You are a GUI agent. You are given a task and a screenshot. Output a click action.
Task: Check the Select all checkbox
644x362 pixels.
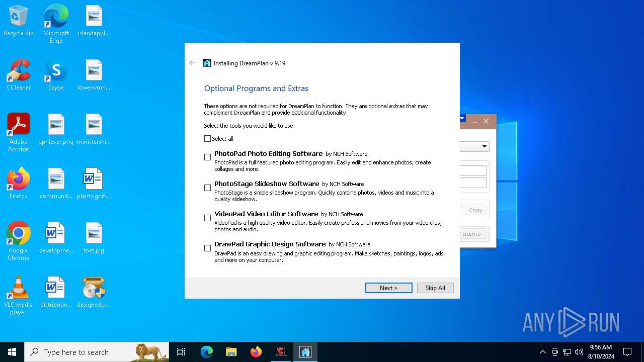pos(207,139)
